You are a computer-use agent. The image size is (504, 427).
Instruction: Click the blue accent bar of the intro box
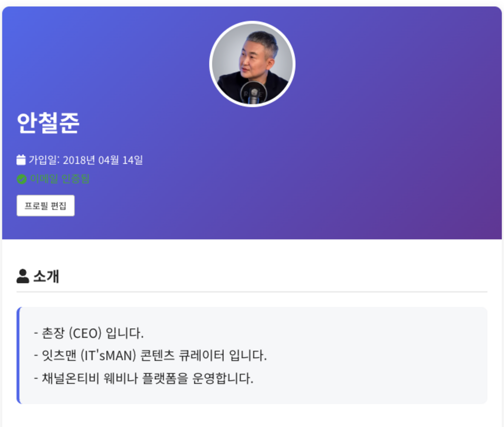(x=18, y=355)
